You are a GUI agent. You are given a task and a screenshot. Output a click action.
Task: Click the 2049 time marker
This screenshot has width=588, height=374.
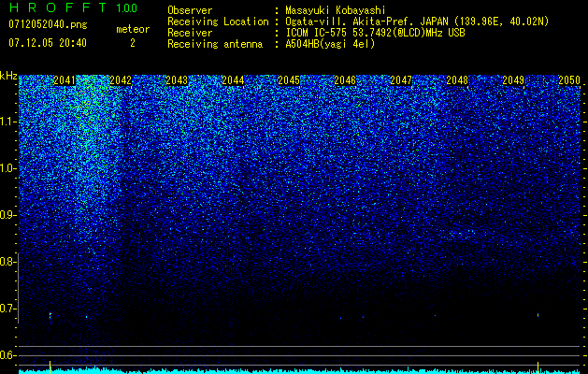pos(513,80)
